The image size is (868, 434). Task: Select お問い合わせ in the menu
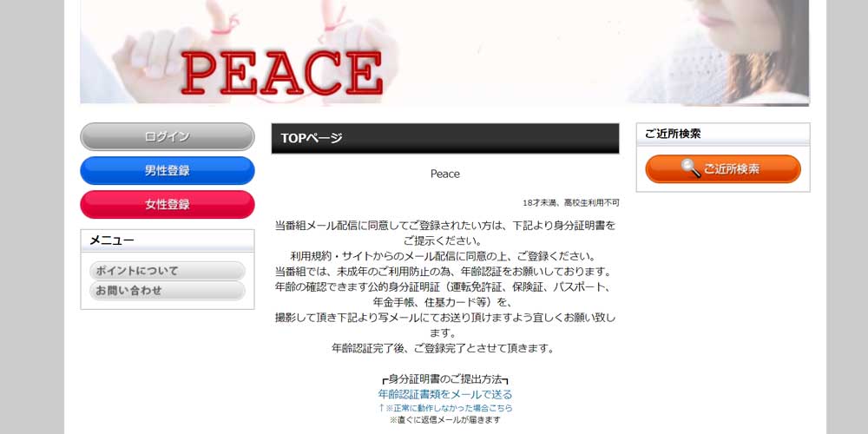pos(168,291)
